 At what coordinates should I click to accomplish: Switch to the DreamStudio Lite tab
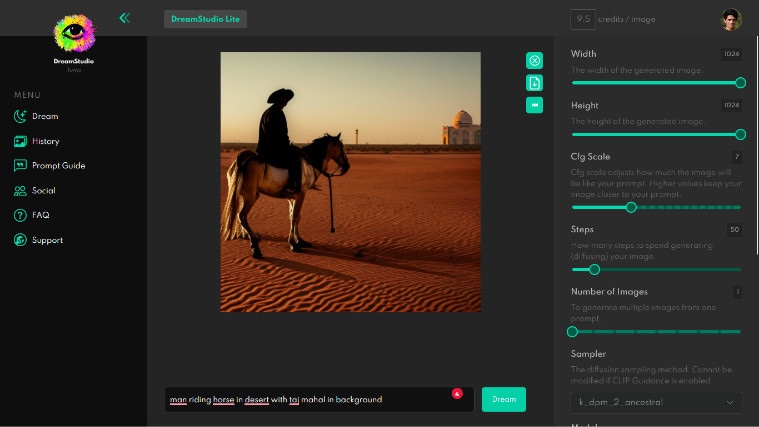(205, 19)
